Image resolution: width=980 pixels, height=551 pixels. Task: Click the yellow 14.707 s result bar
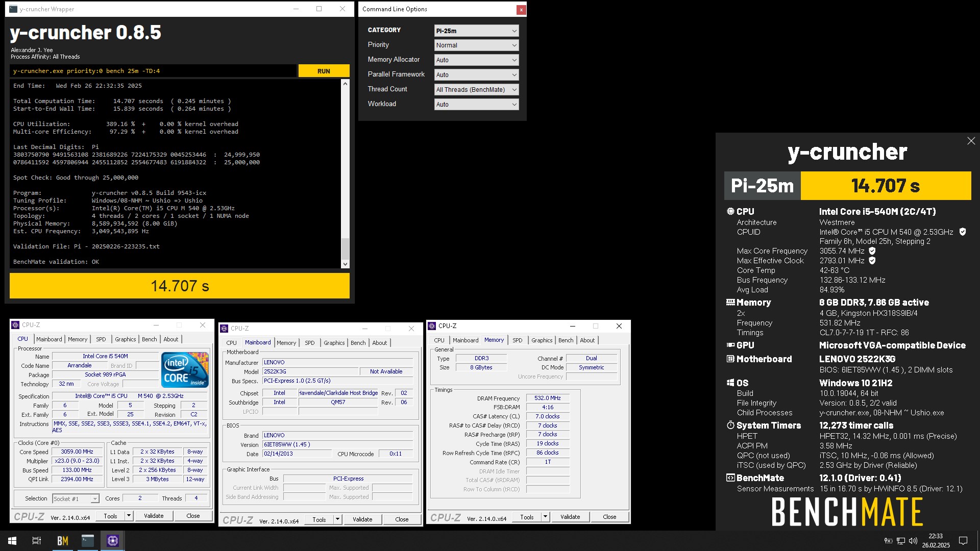pos(180,286)
